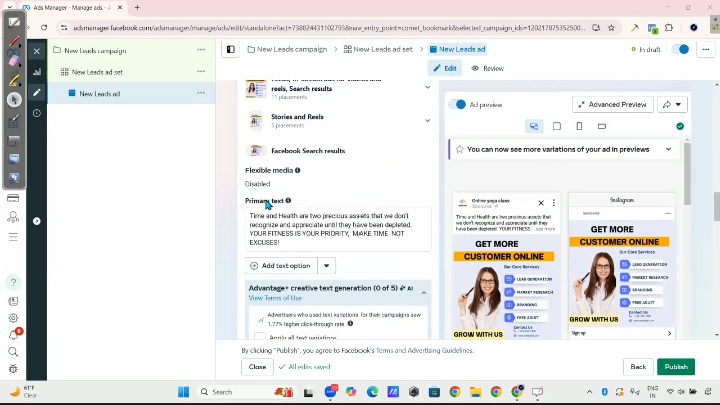Screen dimensions: 720x405
Task: Go to New Leads campaign breadcrumb
Action: 287,49
